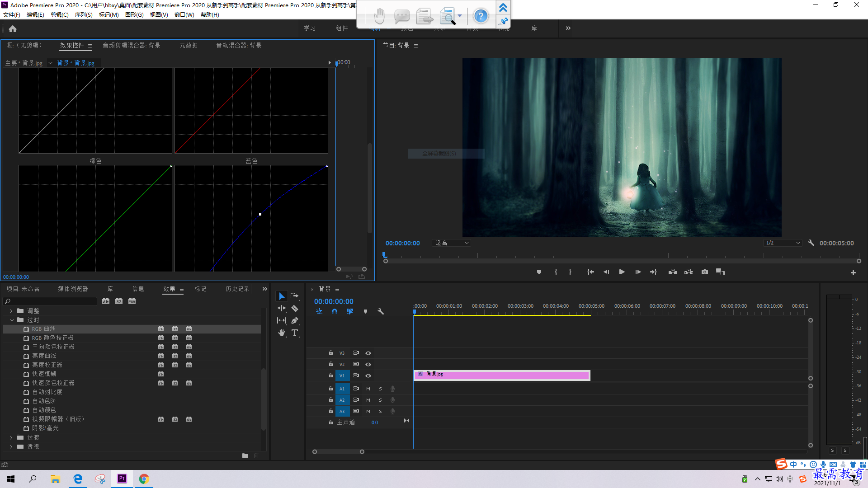This screenshot has height=488, width=868.
Task: Select the 组件 workspace
Action: (342, 28)
